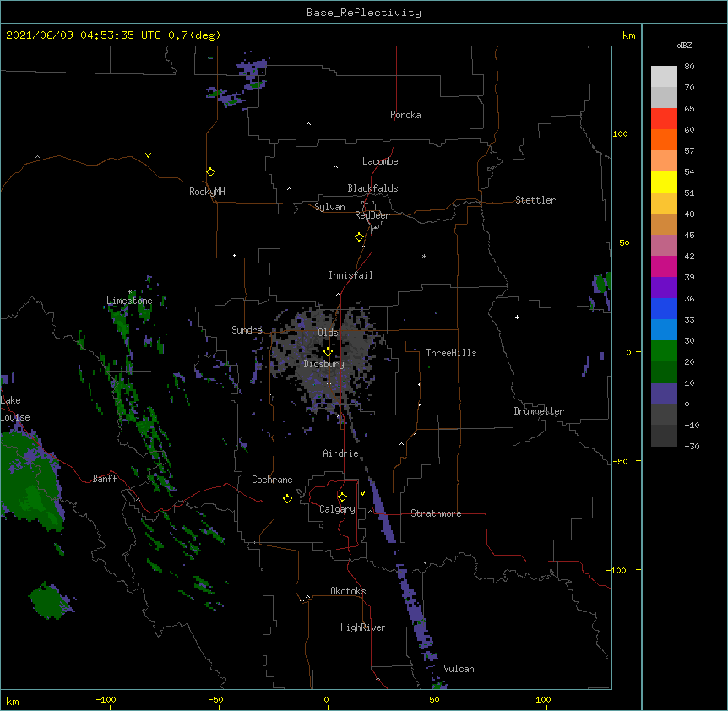
Task: Select the green 30-20 dBZ legend swatch
Action: [x=664, y=351]
